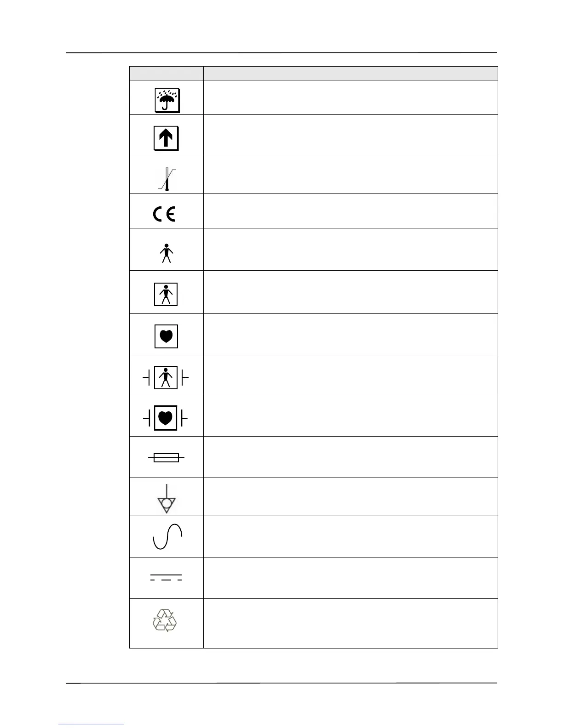Select the fuse symbol
Screen dimensions: 563x728
[166, 457]
